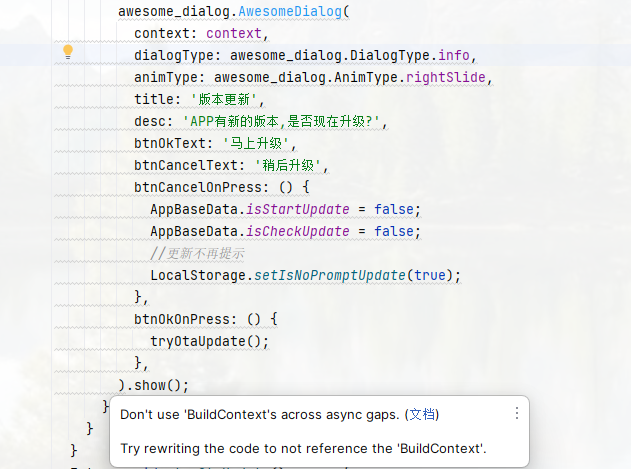Image resolution: width=631 pixels, height=469 pixels.
Task: Click the yellow lightbulb quick-fix icon
Action: (68, 52)
